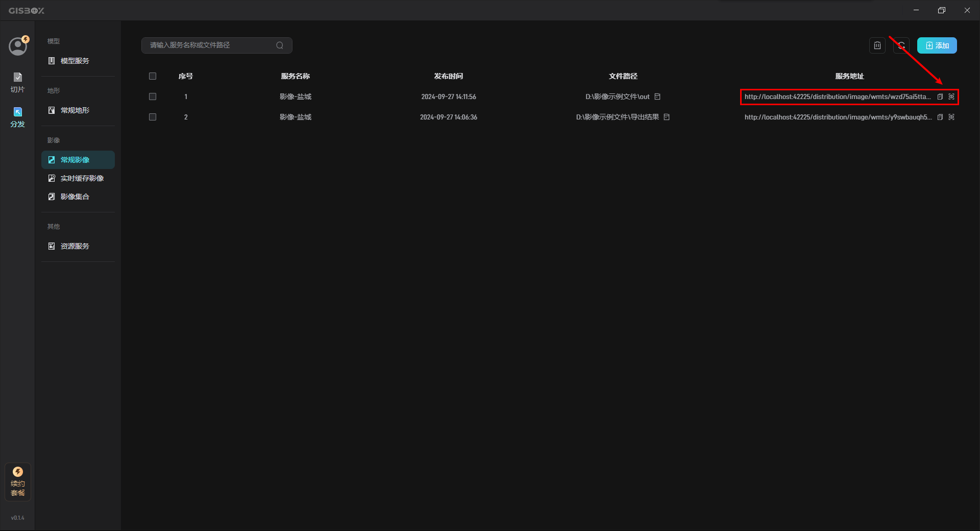Screen dimensions: 980x531
Task: Select 常规影像 in the sidebar
Action: tap(78, 160)
